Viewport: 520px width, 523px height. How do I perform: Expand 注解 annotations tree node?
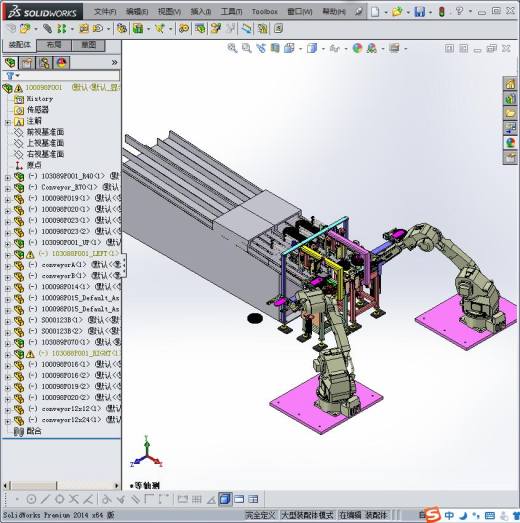point(8,123)
